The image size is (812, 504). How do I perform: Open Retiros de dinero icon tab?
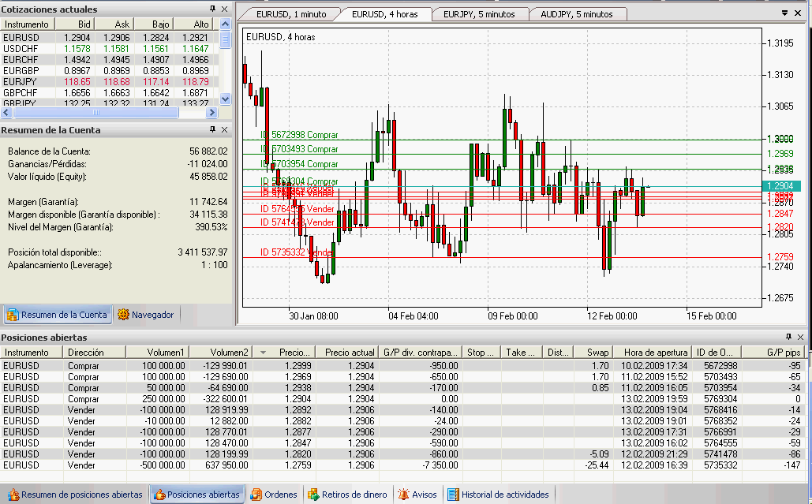[x=313, y=495]
